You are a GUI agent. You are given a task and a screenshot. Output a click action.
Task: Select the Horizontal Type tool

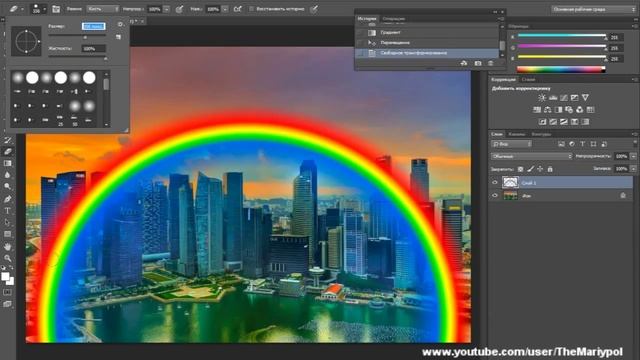(x=7, y=211)
